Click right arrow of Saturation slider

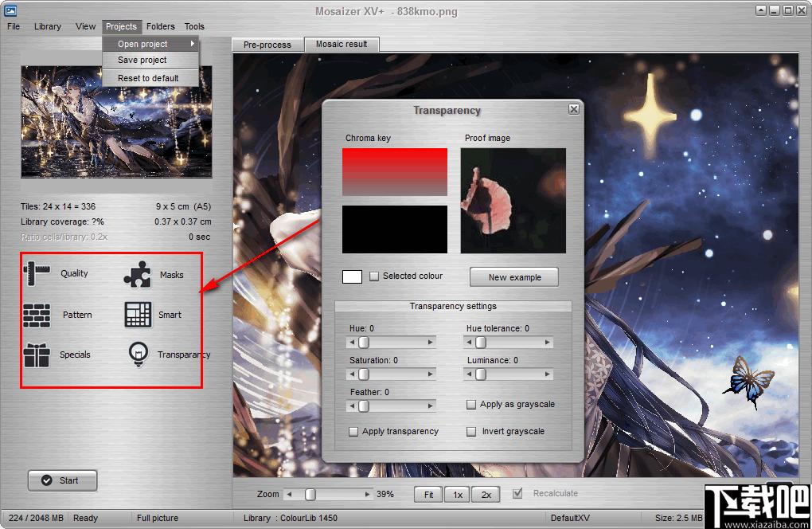pos(431,374)
